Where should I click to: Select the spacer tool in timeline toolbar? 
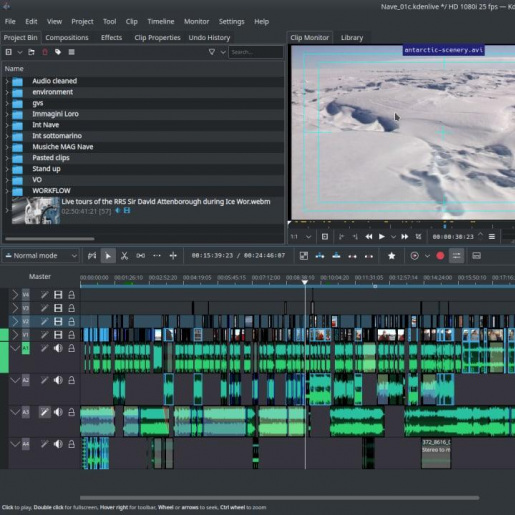(x=140, y=256)
